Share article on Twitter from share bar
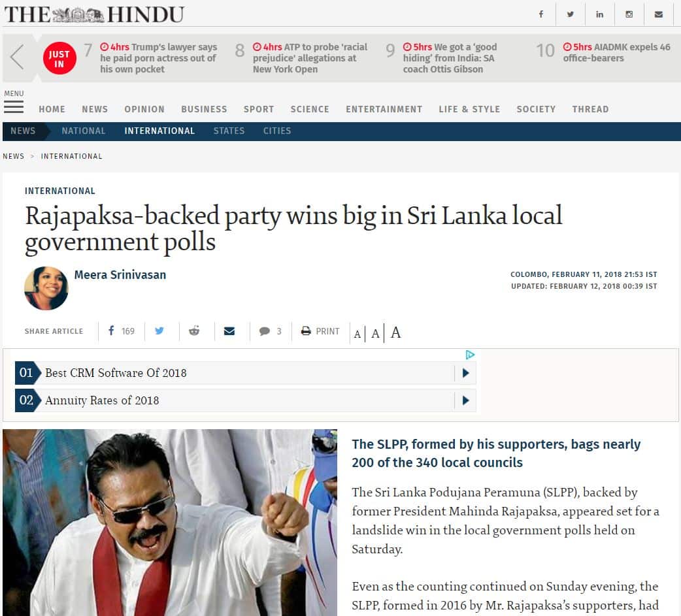This screenshot has height=616, width=681. (159, 331)
